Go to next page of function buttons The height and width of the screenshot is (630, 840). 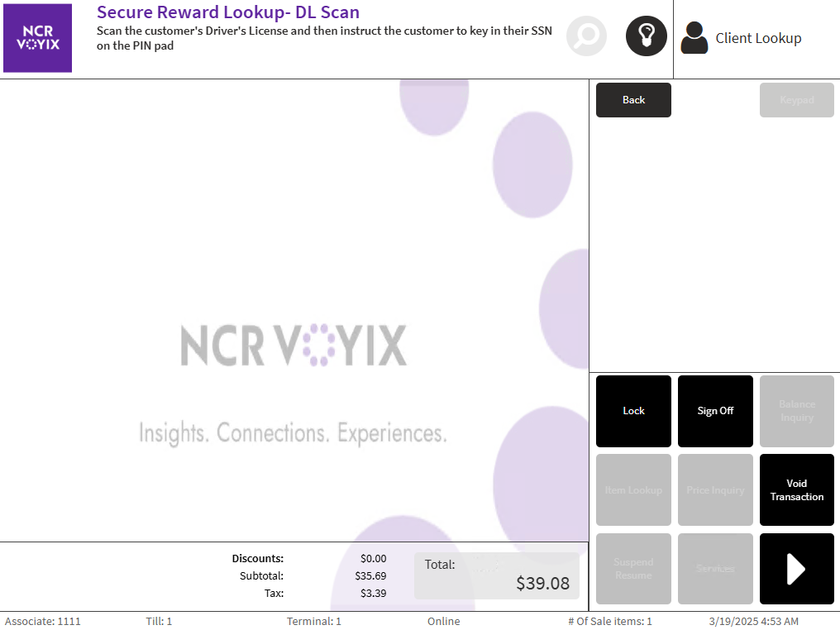(x=797, y=568)
